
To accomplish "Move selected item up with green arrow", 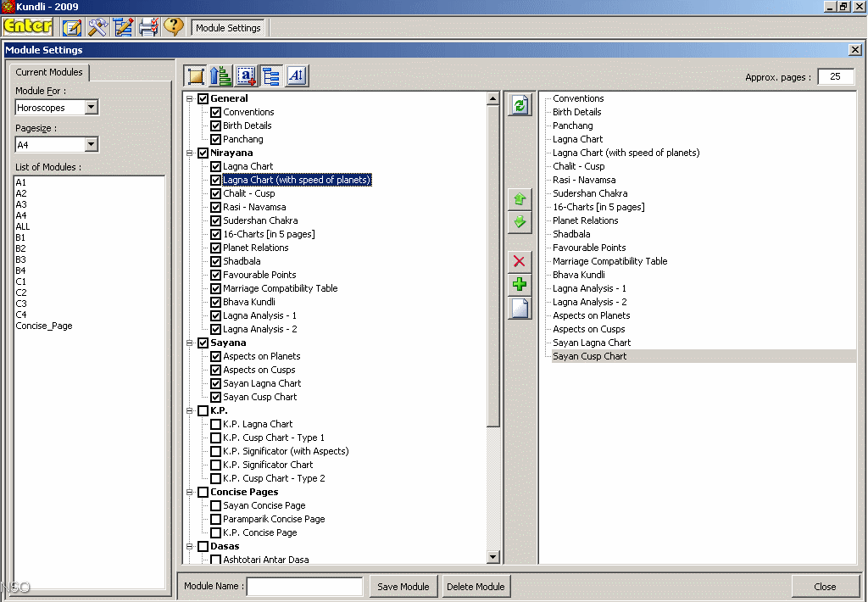I will pyautogui.click(x=520, y=199).
